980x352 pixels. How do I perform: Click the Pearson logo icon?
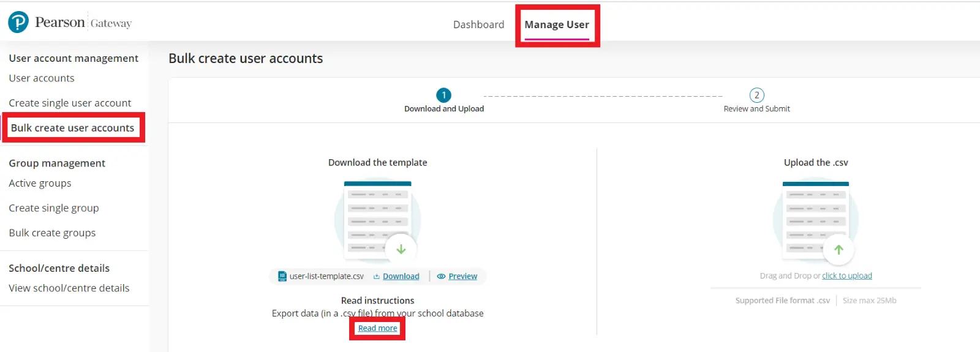(x=18, y=23)
